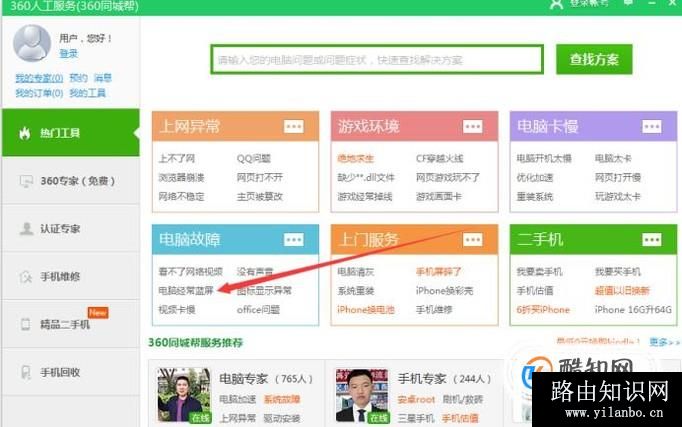Image resolution: width=682 pixels, height=427 pixels.
Task: Open more options in 电脑故障 card
Action: click(x=294, y=240)
